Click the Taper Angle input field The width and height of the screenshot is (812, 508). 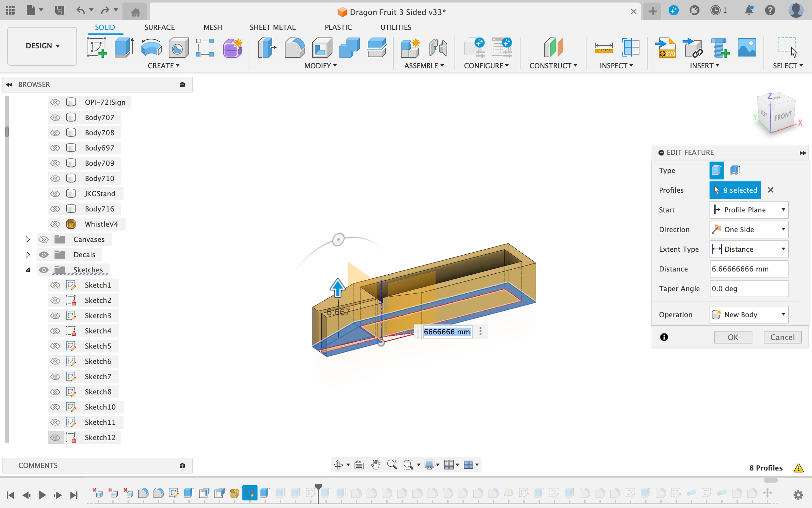749,289
